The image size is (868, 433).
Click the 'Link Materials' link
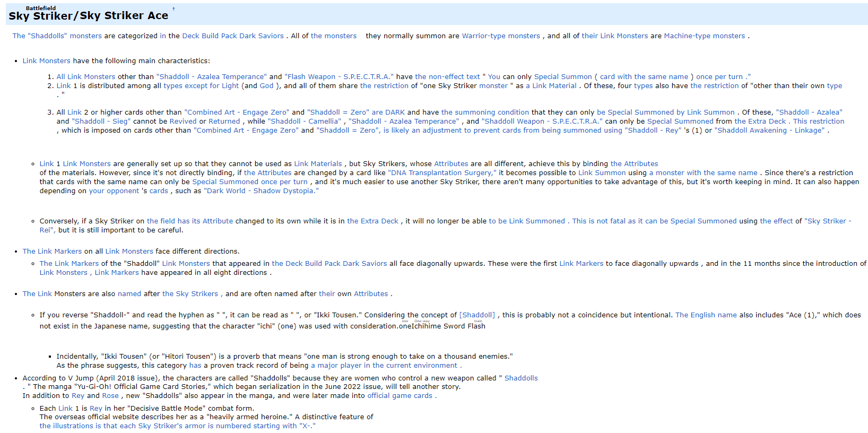click(318, 164)
